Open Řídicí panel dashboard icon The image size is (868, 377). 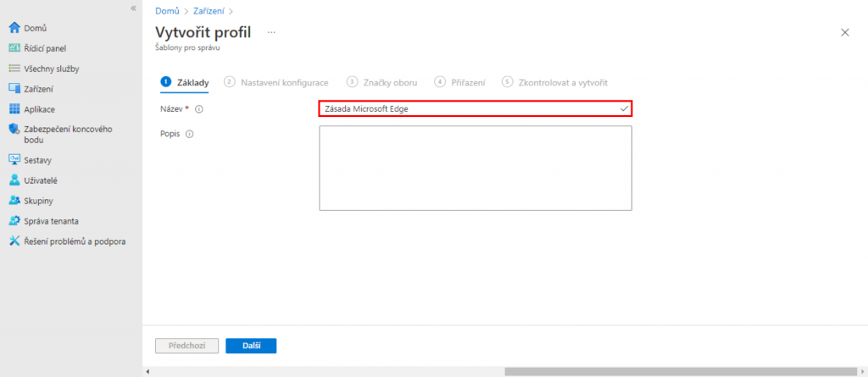tap(14, 48)
